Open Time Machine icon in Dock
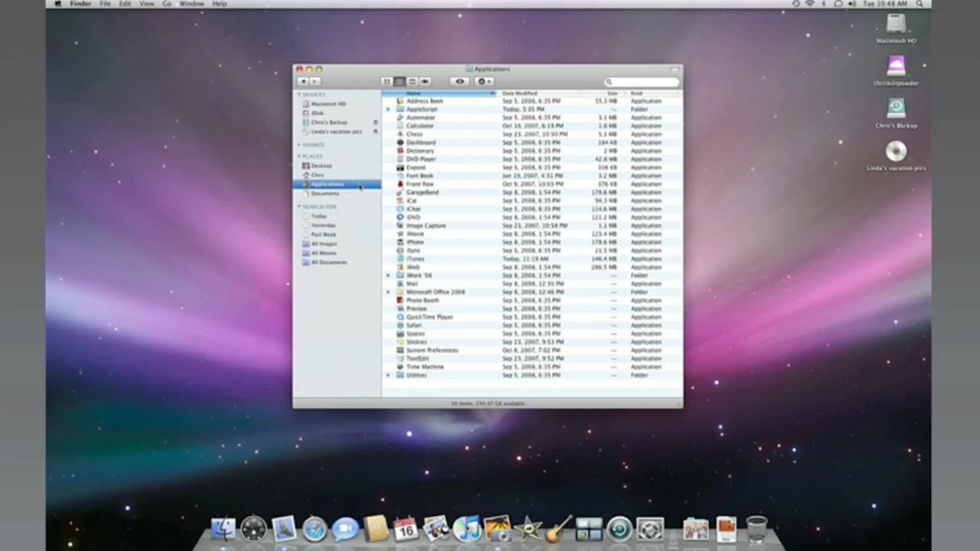 [619, 529]
